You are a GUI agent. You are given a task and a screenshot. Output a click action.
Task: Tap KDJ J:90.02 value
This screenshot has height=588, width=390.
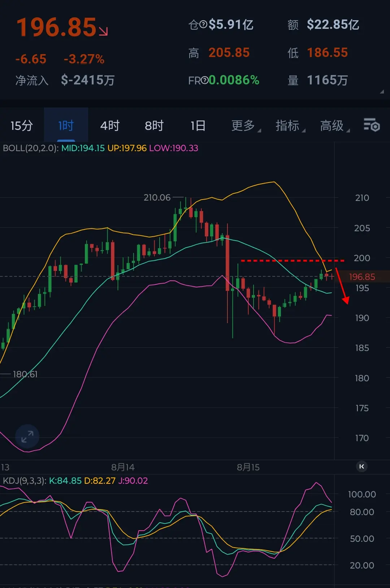[x=133, y=481]
